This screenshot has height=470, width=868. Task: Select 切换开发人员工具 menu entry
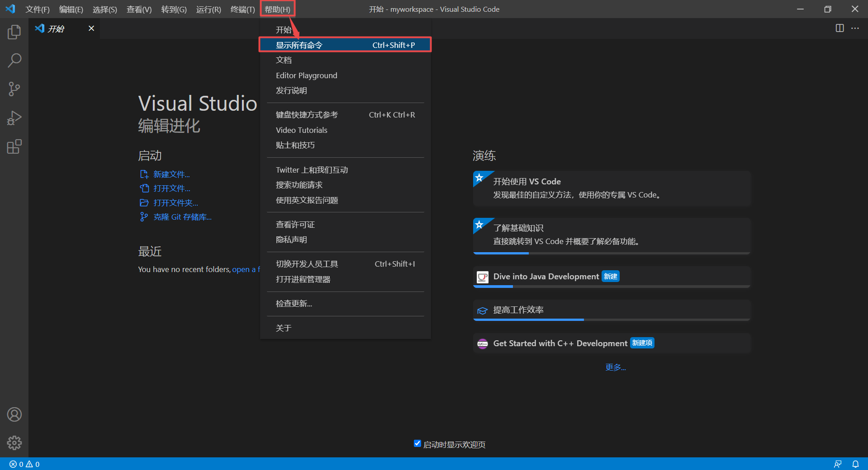pyautogui.click(x=345, y=264)
